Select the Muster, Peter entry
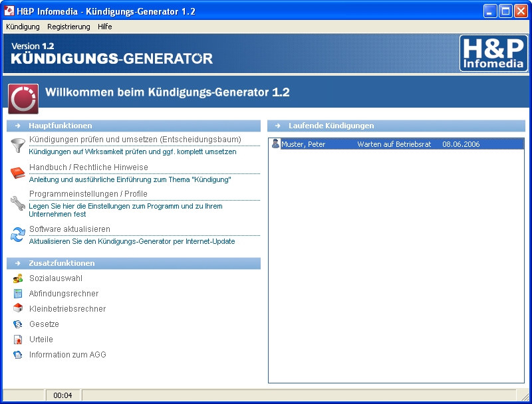The image size is (532, 404). click(396, 144)
